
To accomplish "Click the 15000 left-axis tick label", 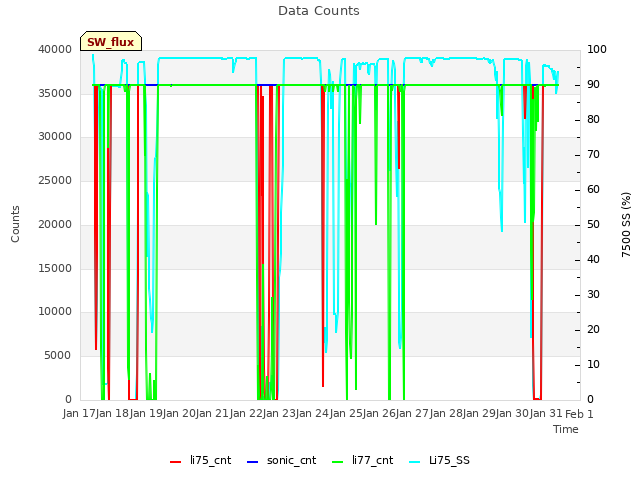I will pos(55,268).
